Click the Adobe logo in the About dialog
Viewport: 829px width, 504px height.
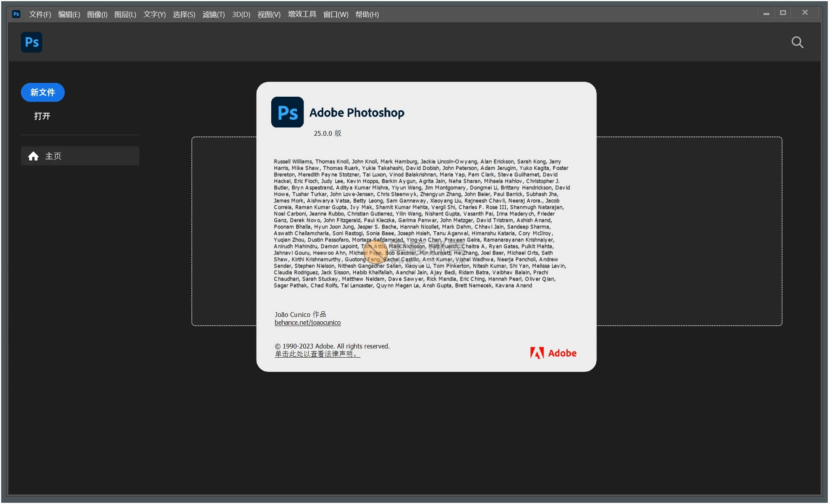[x=552, y=353]
